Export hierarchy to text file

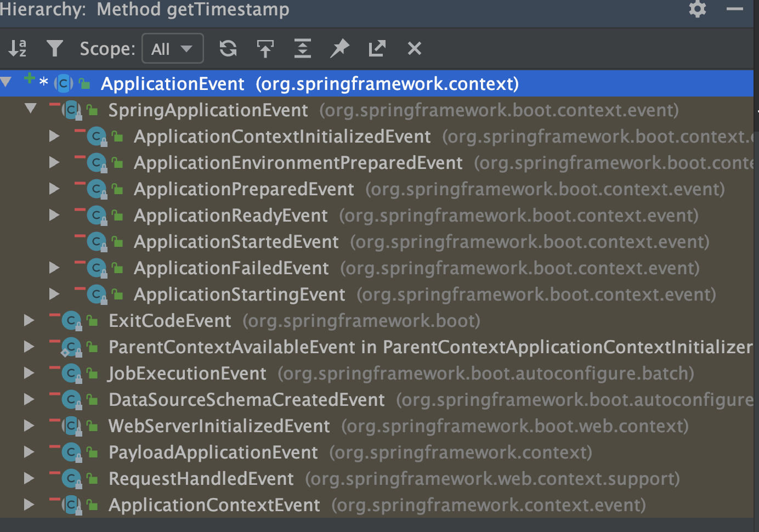pyautogui.click(x=377, y=48)
